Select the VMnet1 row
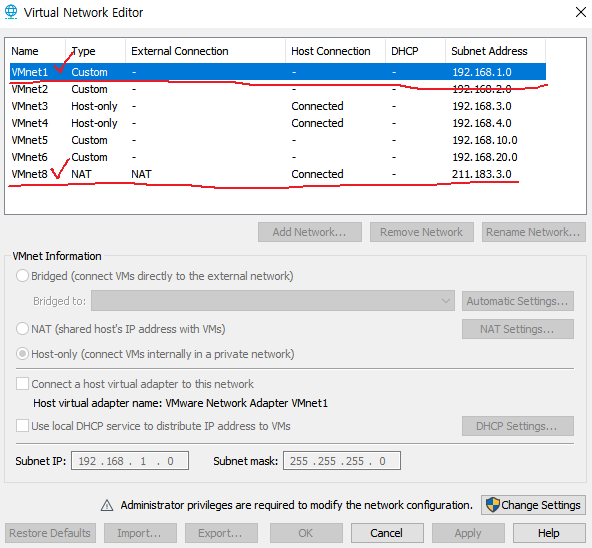The height and width of the screenshot is (548, 592). [278, 72]
